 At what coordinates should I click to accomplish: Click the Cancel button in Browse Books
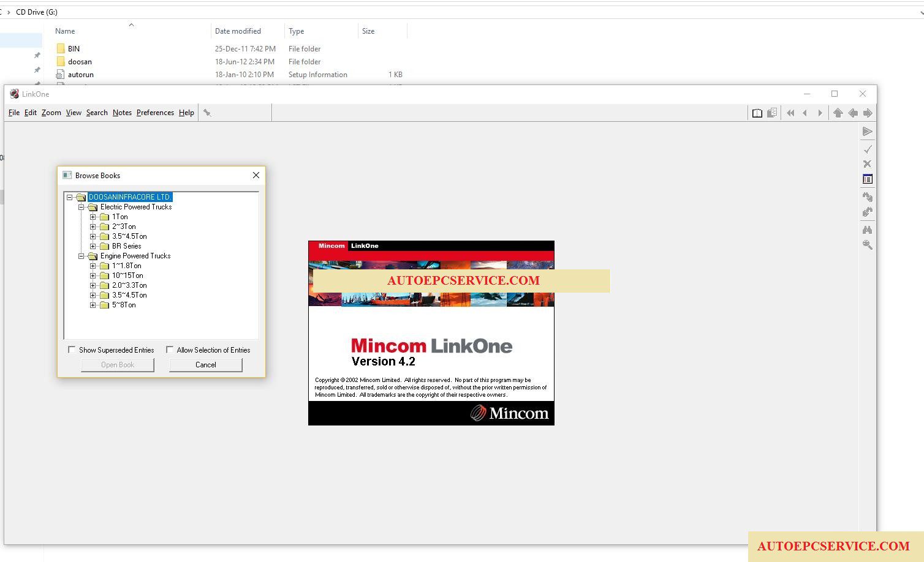tap(206, 365)
